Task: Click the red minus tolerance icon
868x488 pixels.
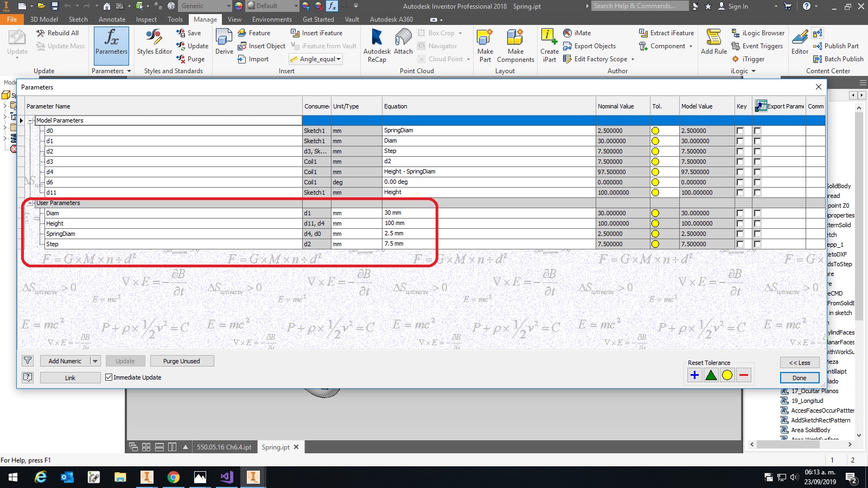Action: point(744,375)
